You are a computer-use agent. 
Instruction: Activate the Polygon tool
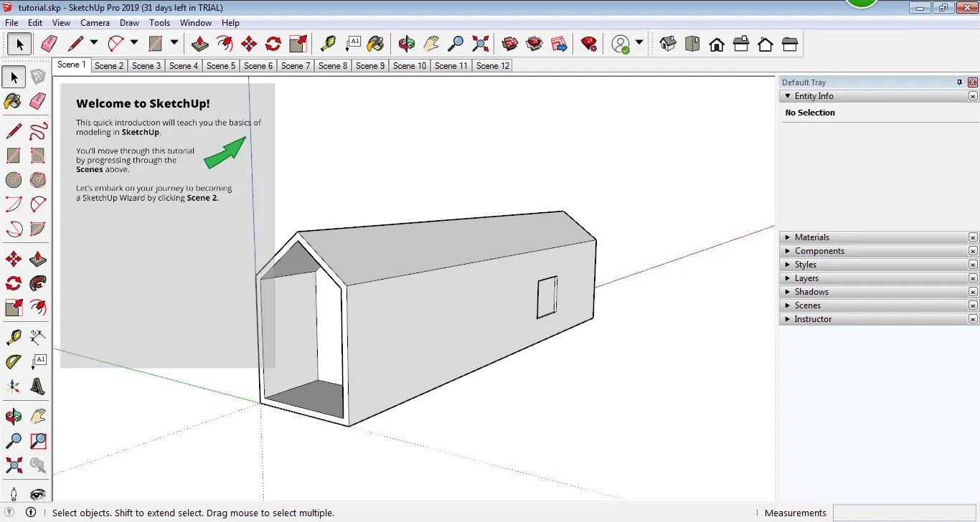point(38,179)
